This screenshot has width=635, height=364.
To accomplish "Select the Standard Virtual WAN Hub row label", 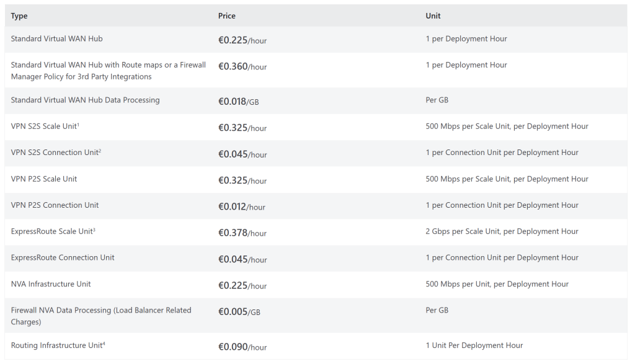I will click(x=56, y=39).
